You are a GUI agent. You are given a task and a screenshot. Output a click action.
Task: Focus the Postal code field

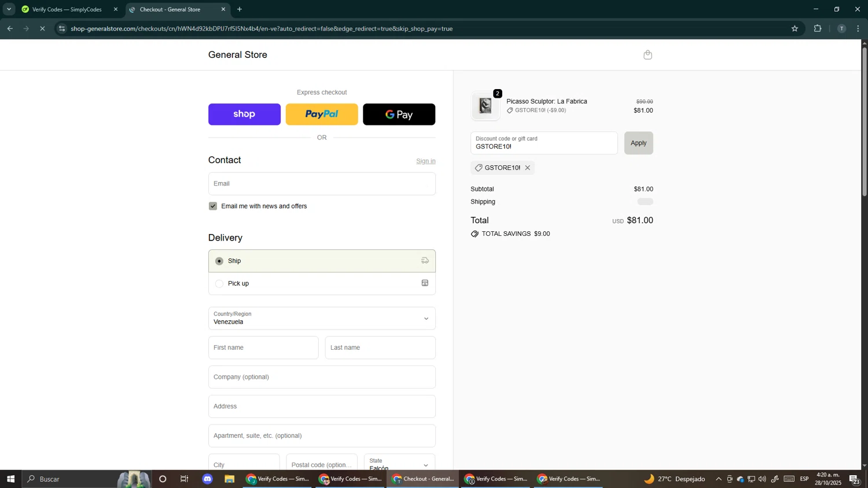[322, 463]
